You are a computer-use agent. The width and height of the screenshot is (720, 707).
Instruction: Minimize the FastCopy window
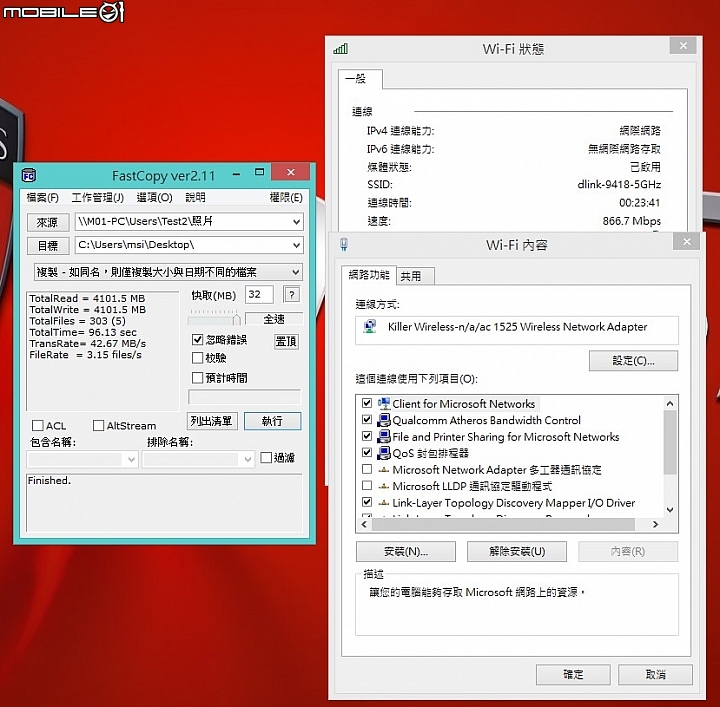(236, 174)
